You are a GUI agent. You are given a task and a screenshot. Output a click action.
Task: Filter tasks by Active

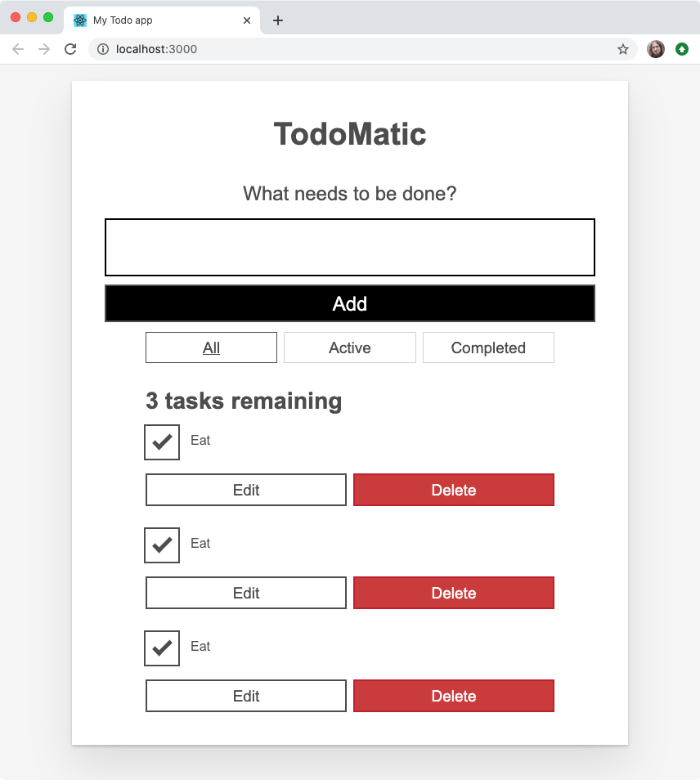point(349,347)
